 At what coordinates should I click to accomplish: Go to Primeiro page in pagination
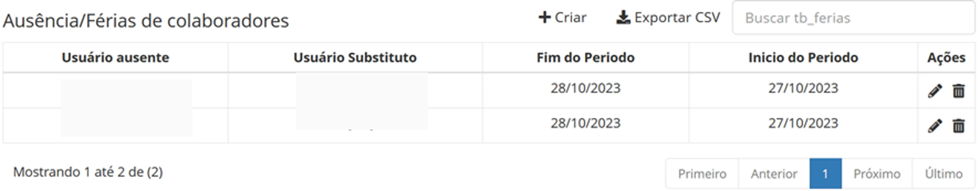point(702,174)
